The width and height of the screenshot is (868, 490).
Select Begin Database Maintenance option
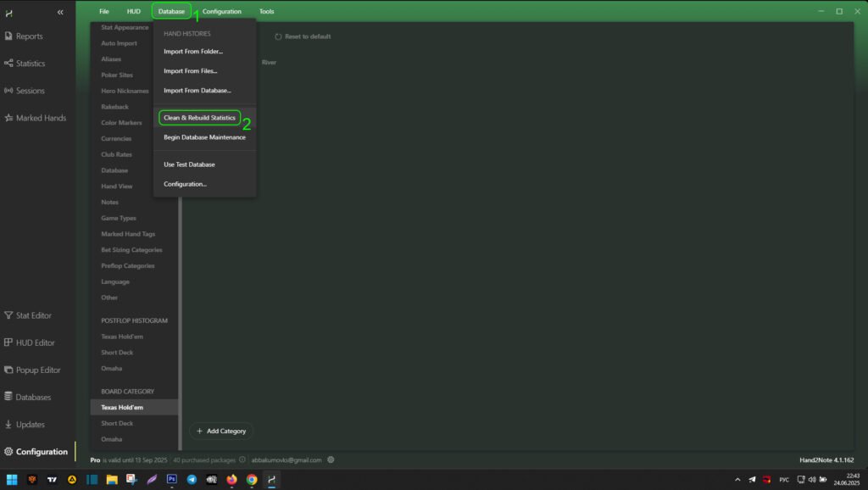[x=204, y=136]
